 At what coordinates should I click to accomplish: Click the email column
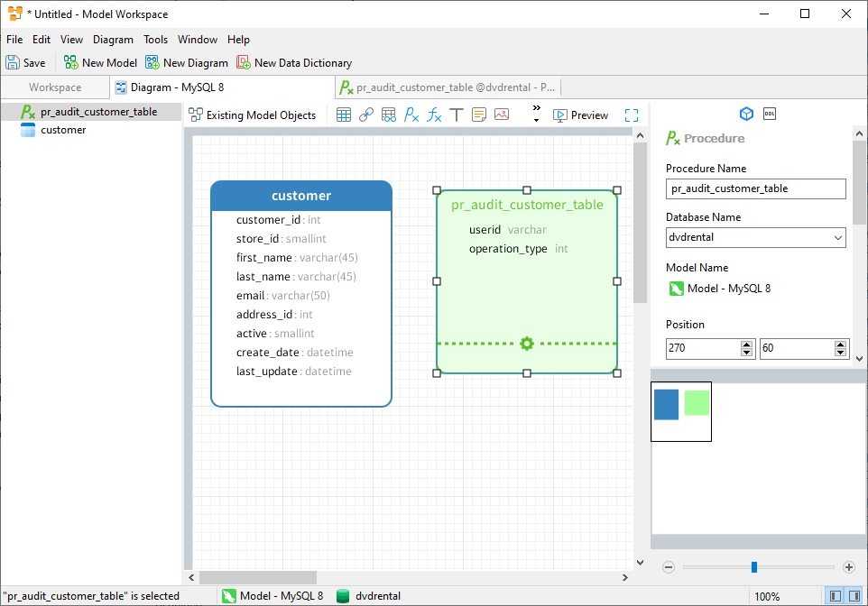click(x=283, y=296)
